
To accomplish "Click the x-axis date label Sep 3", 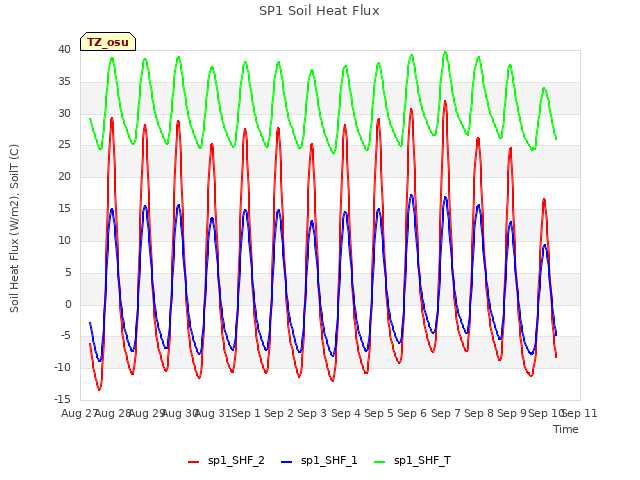I will pos(312,413).
